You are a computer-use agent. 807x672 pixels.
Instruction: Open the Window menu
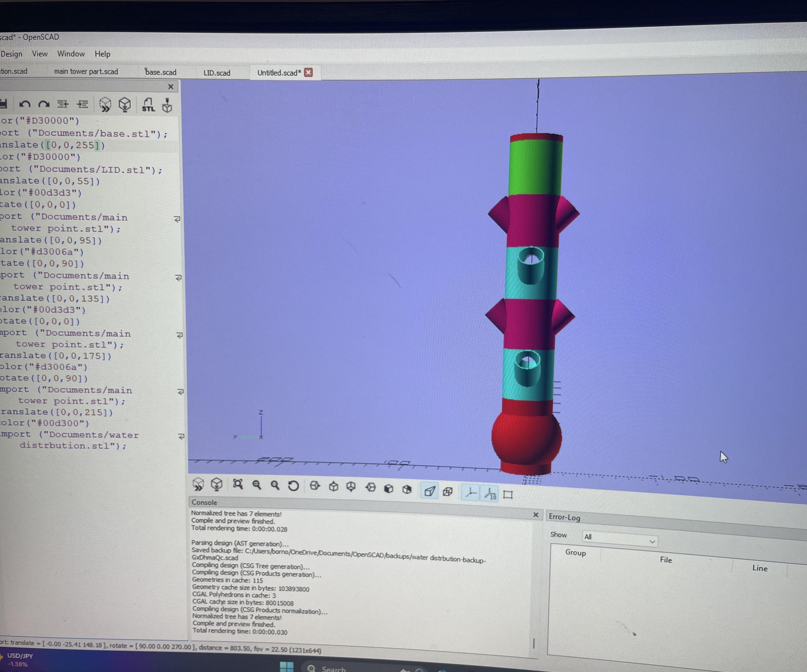(71, 54)
